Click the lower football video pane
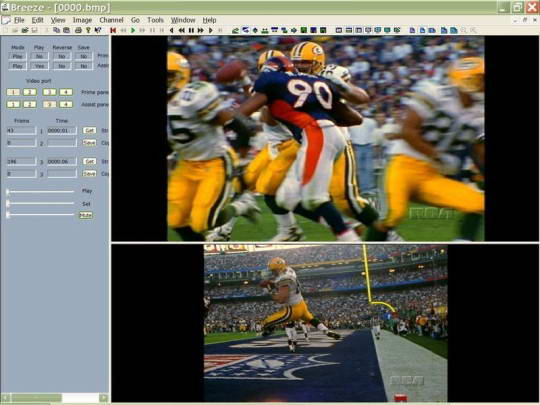 pos(325,323)
